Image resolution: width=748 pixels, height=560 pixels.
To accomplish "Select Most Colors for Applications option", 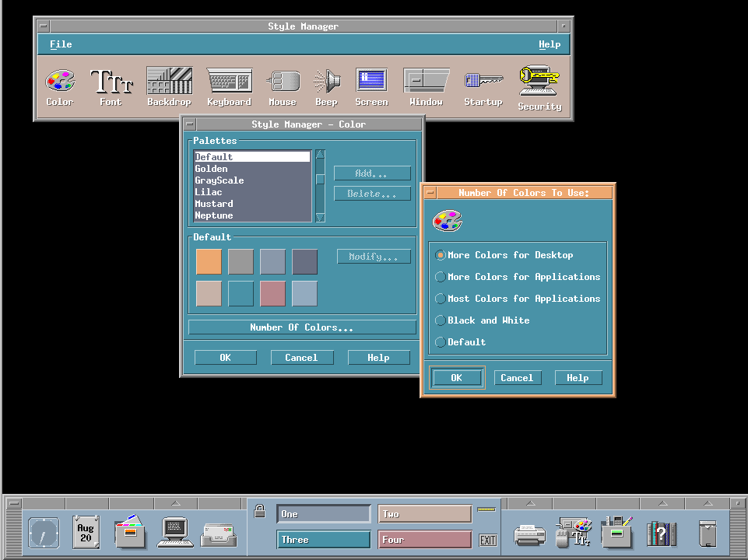I will (x=518, y=299).
